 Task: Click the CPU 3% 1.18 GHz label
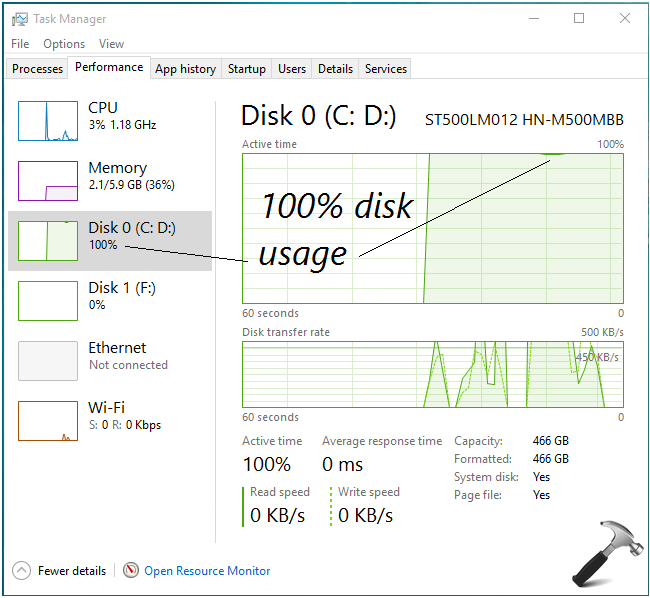[x=122, y=116]
